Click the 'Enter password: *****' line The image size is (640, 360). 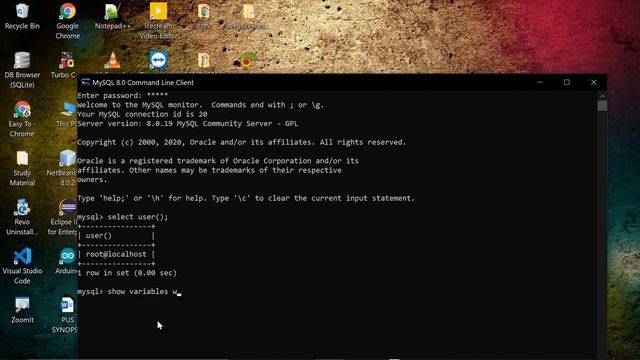point(122,96)
